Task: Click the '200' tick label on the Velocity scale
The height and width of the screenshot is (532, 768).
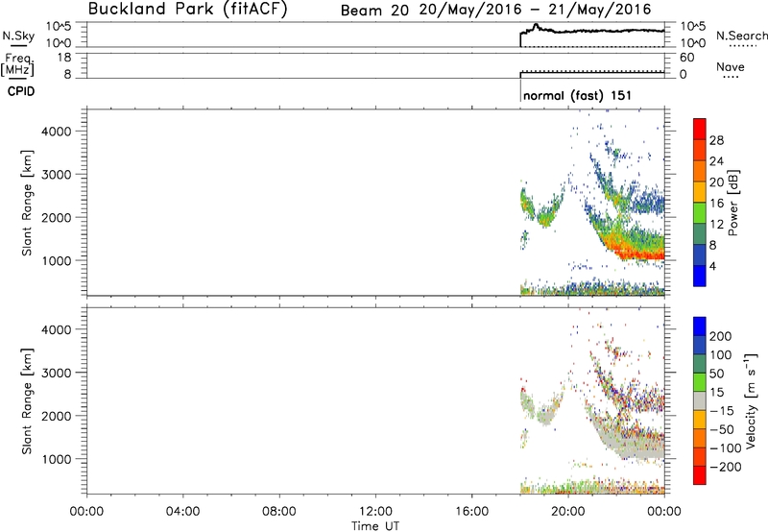Action: point(721,336)
